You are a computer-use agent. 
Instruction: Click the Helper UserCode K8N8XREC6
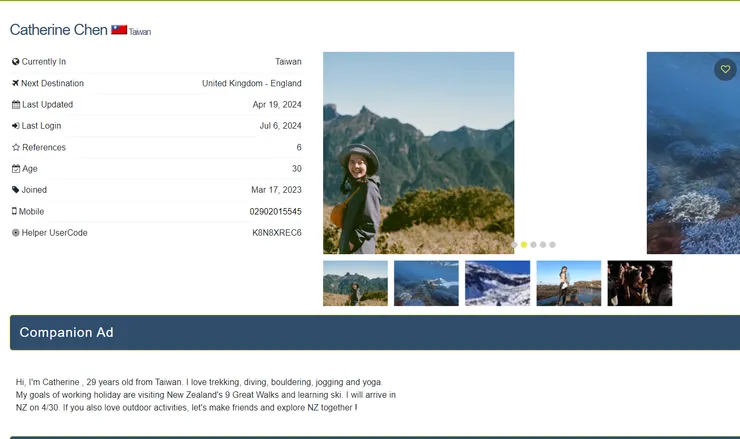(277, 233)
